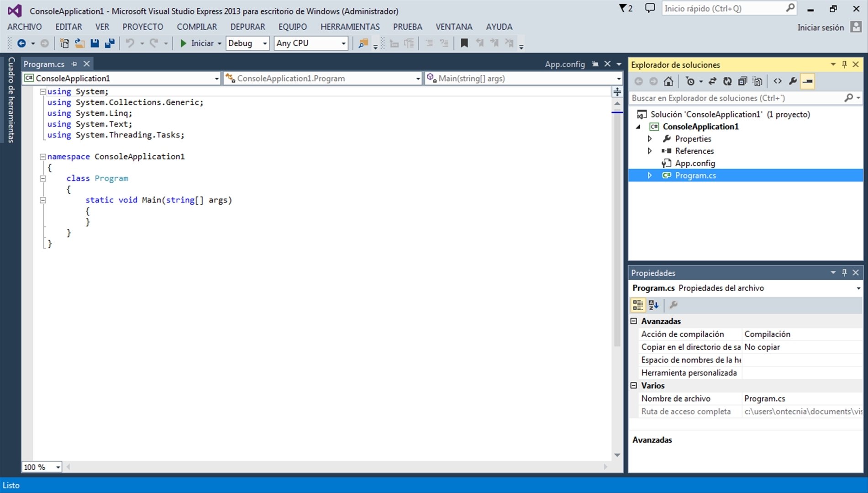Viewport: 868px width, 493px height.
Task: Click the Undo arrow icon
Action: 130,43
